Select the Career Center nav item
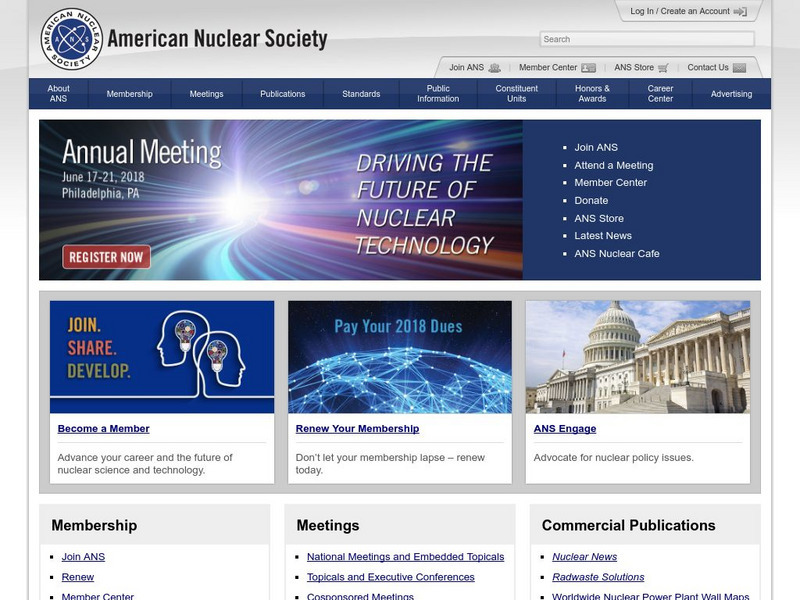Screen dimensions: 800x600 660,94
